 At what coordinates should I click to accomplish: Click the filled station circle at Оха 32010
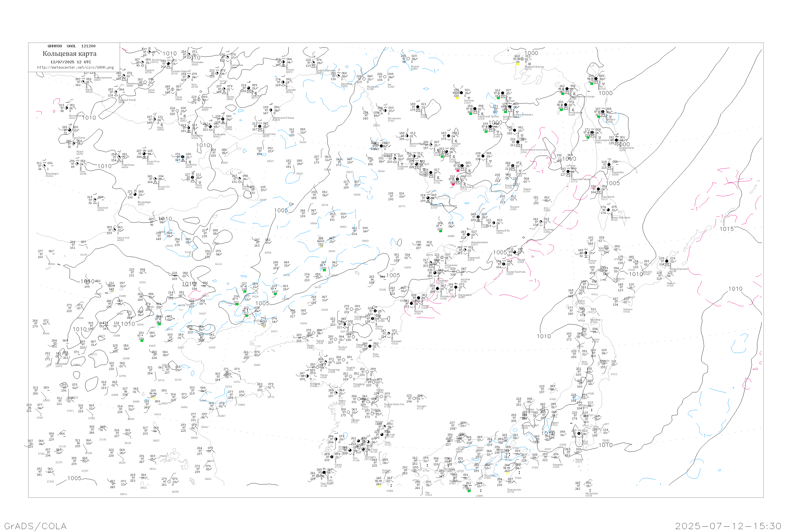point(596,79)
